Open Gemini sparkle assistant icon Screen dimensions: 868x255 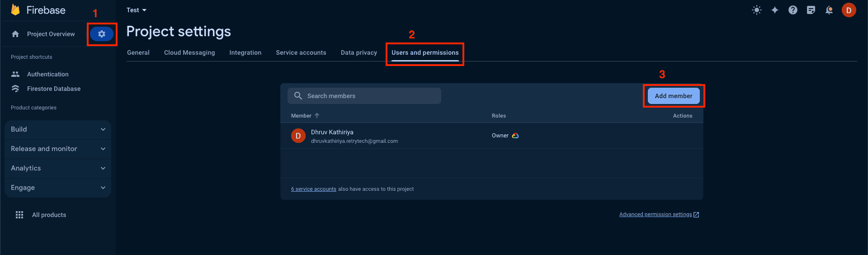pyautogui.click(x=775, y=10)
